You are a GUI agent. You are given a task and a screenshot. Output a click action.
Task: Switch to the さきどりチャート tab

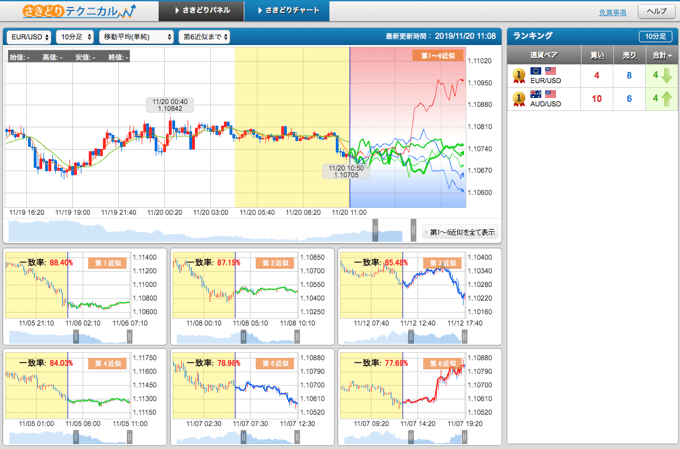287,10
